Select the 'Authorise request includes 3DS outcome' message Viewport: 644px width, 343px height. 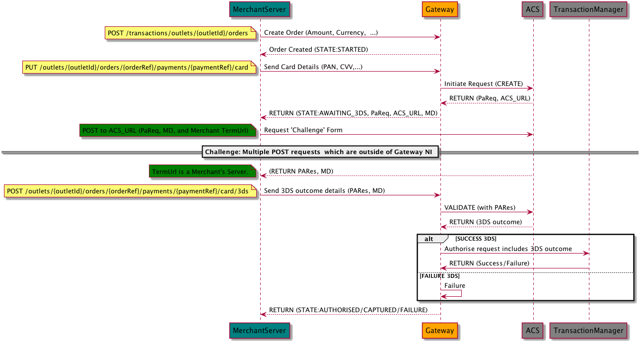(x=508, y=249)
